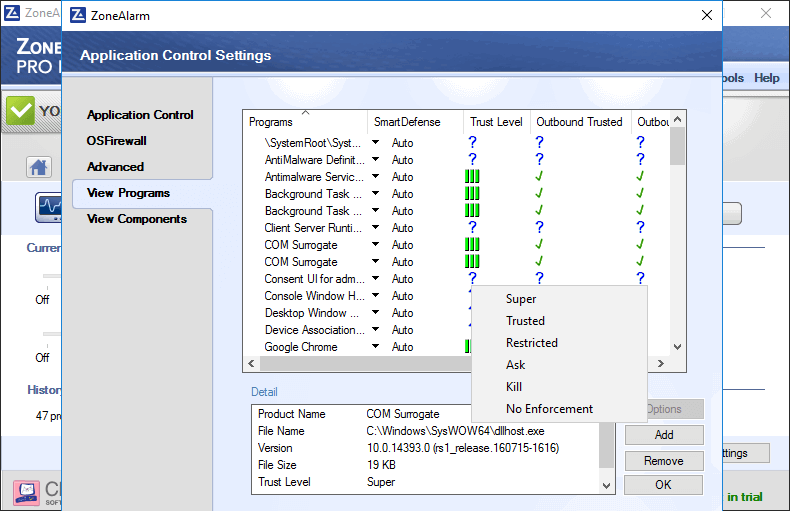Click the Add button
This screenshot has width=790, height=511.
tap(664, 435)
